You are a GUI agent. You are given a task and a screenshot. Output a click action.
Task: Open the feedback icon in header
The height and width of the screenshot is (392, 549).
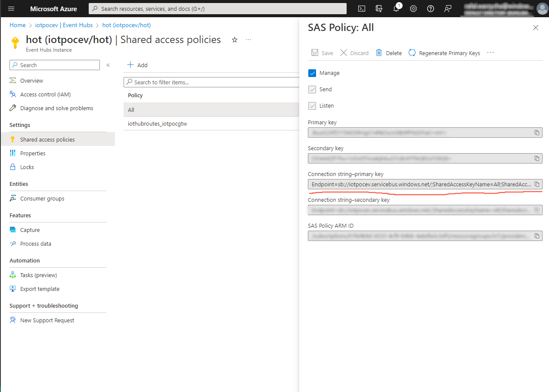click(x=448, y=9)
